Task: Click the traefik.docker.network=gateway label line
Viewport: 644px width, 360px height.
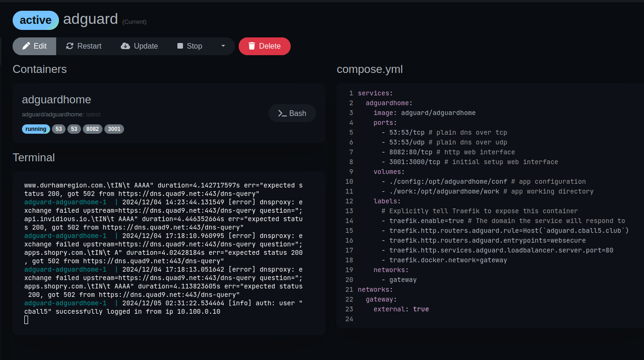Action: pos(444,260)
